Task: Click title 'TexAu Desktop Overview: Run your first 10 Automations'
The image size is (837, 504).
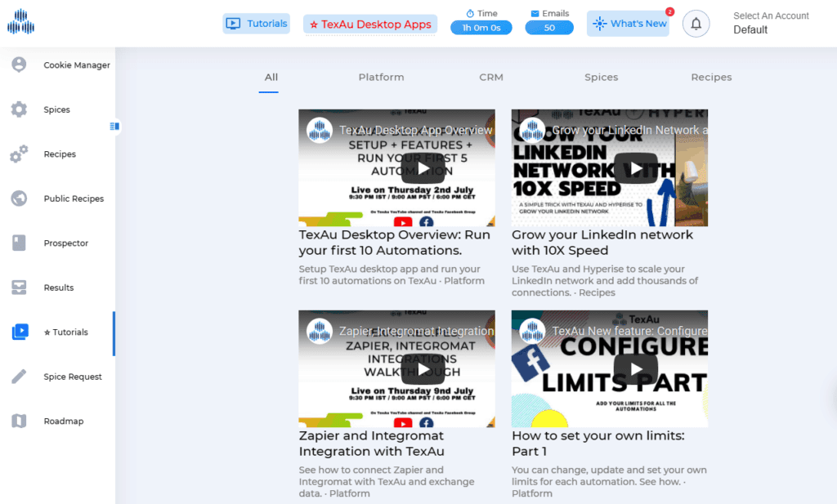Action: pyautogui.click(x=395, y=243)
